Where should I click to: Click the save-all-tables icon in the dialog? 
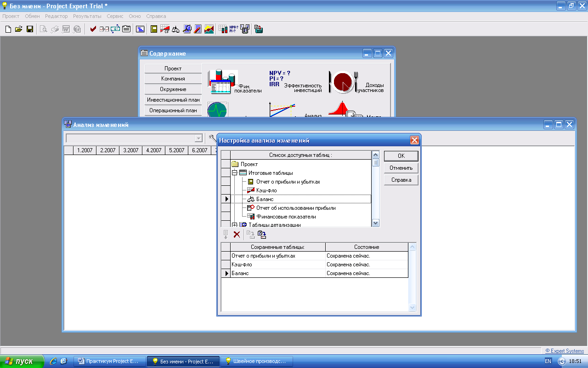click(262, 235)
